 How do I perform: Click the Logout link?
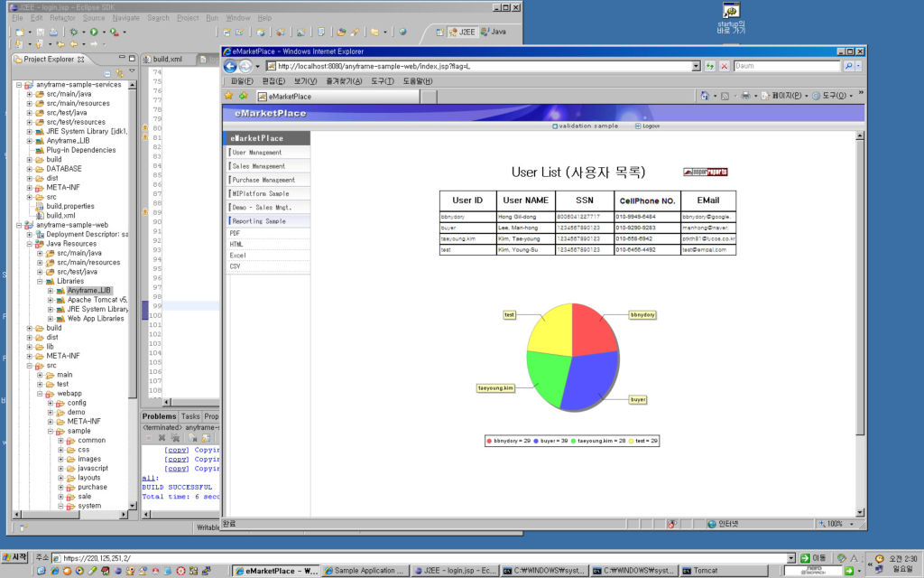(648, 126)
